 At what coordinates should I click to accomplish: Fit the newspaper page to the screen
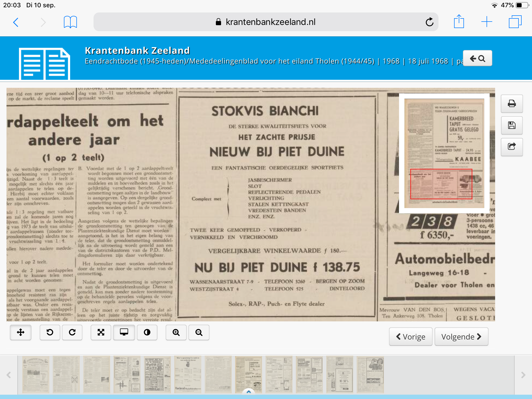[101, 332]
